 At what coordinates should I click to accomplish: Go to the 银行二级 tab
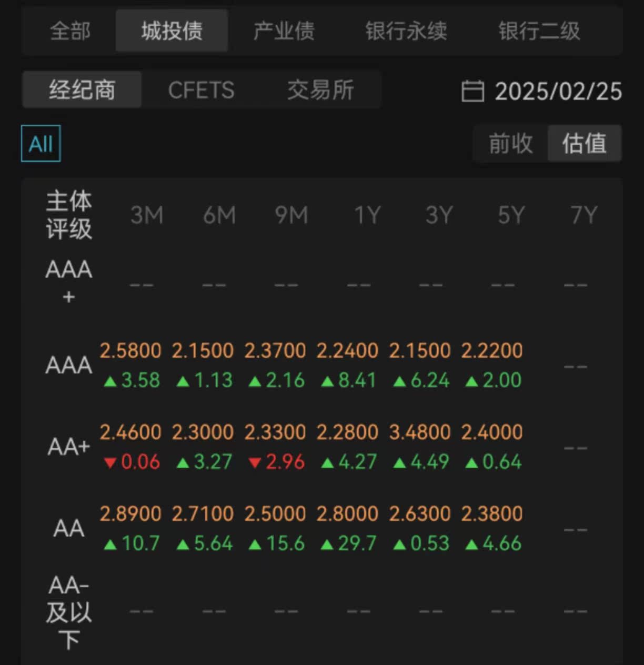click(x=539, y=31)
